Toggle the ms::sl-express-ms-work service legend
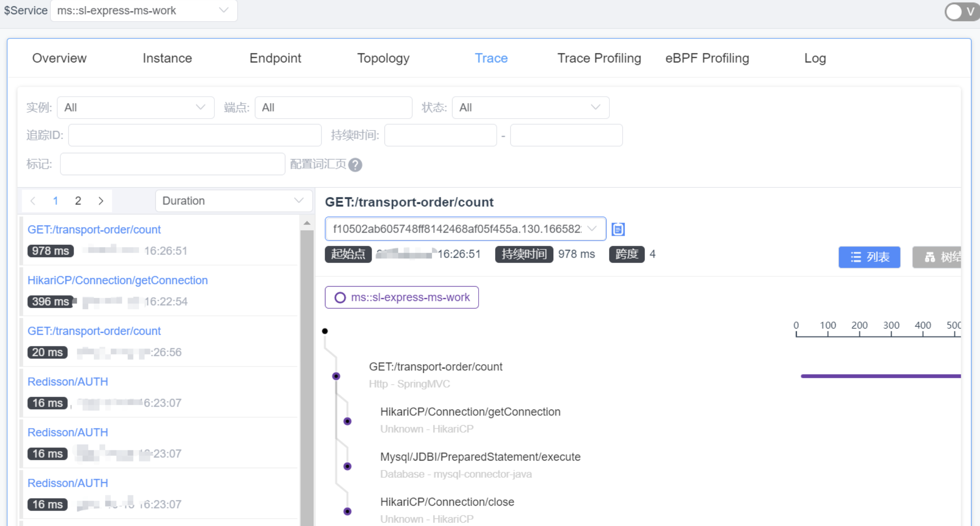Screen dimensions: 980x526 coord(401,298)
